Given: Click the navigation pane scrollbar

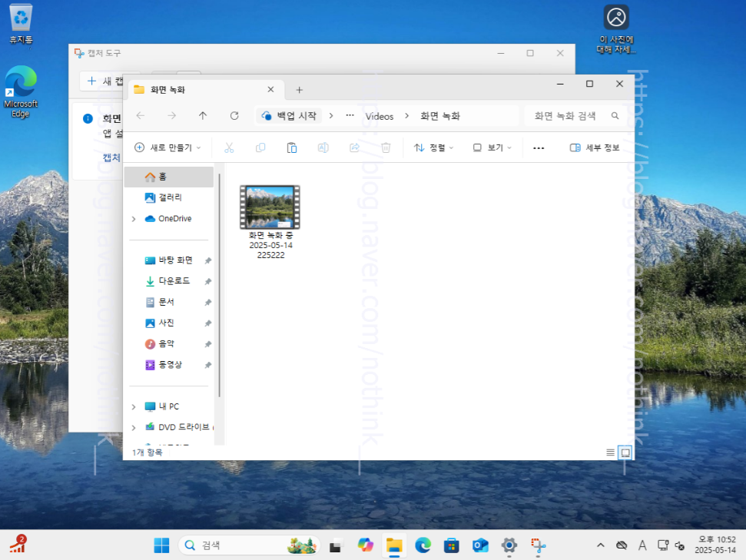Looking at the screenshot, I should pyautogui.click(x=219, y=286).
